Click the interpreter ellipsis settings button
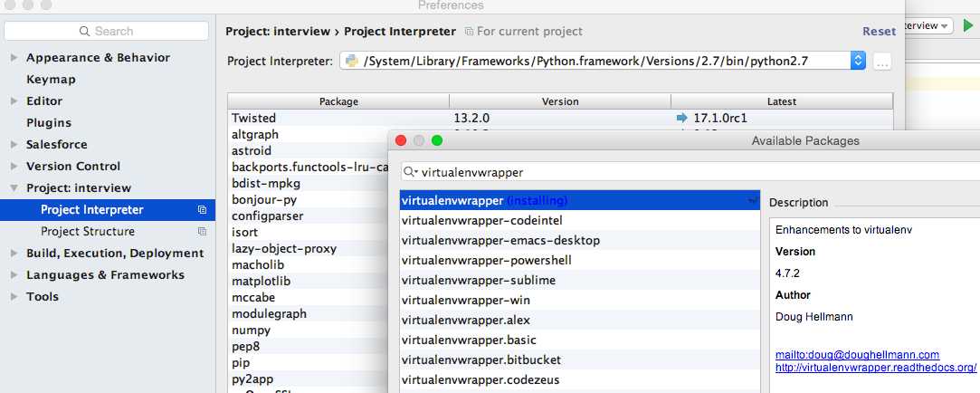The width and height of the screenshot is (980, 393). click(882, 62)
